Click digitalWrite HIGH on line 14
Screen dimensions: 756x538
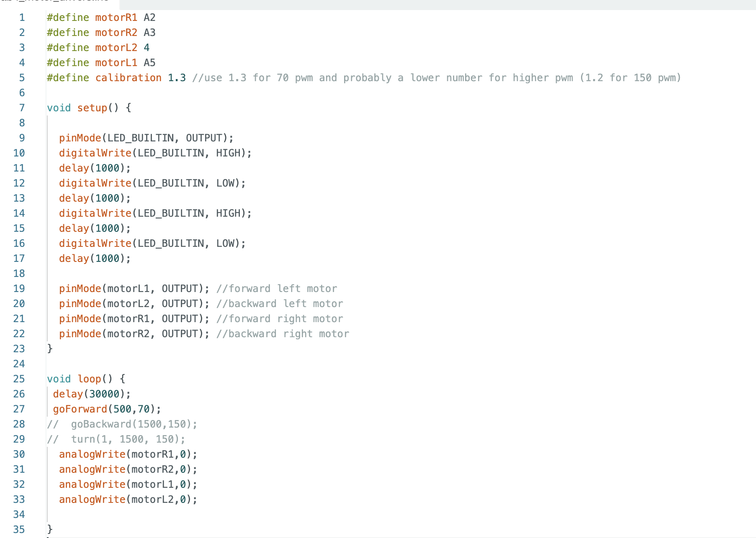click(155, 213)
